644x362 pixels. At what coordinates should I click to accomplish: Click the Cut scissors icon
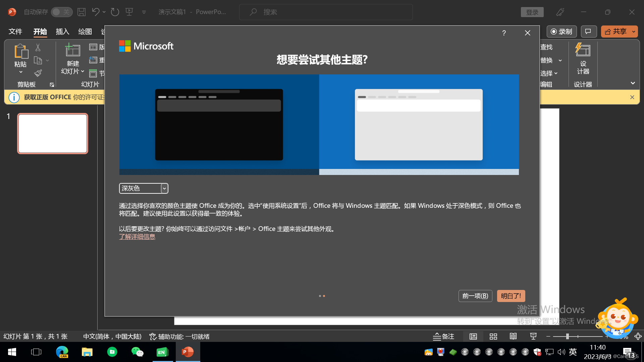38,48
